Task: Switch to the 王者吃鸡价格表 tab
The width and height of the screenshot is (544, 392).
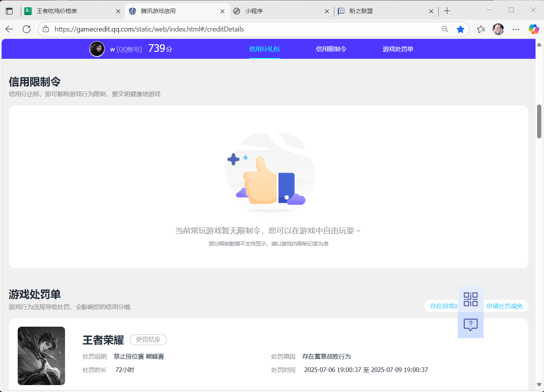Action: point(72,11)
